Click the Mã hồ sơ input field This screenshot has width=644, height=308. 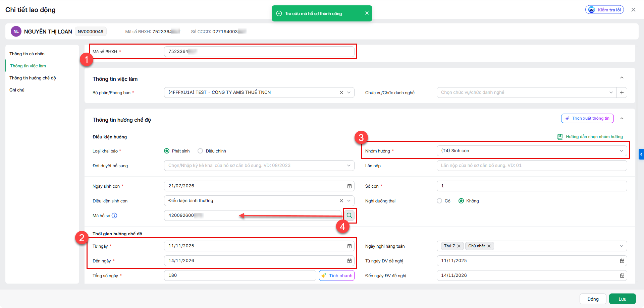point(253,215)
